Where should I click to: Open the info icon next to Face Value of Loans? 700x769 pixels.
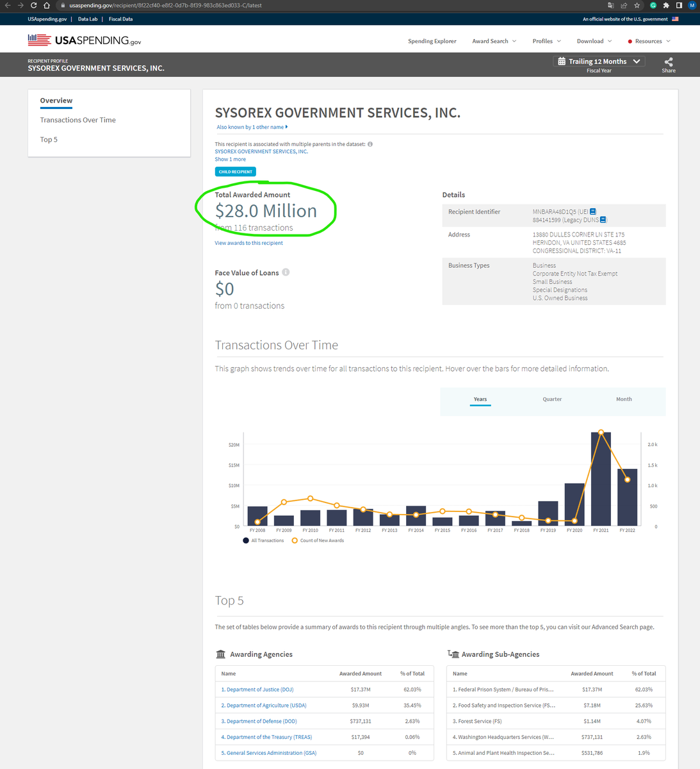click(286, 272)
